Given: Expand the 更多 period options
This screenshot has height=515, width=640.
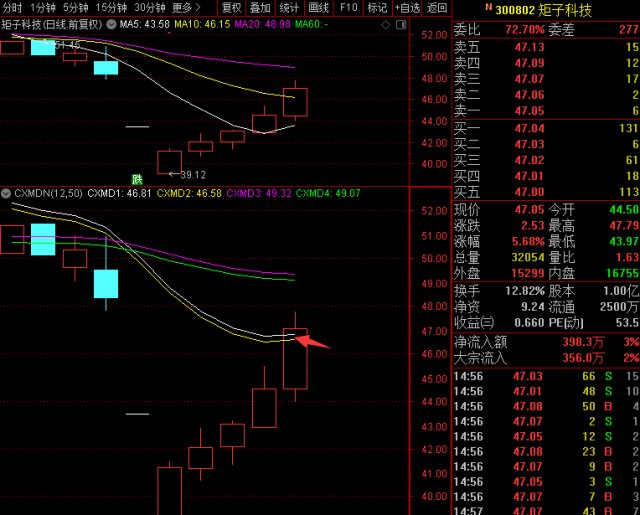Looking at the screenshot, I should [186, 7].
